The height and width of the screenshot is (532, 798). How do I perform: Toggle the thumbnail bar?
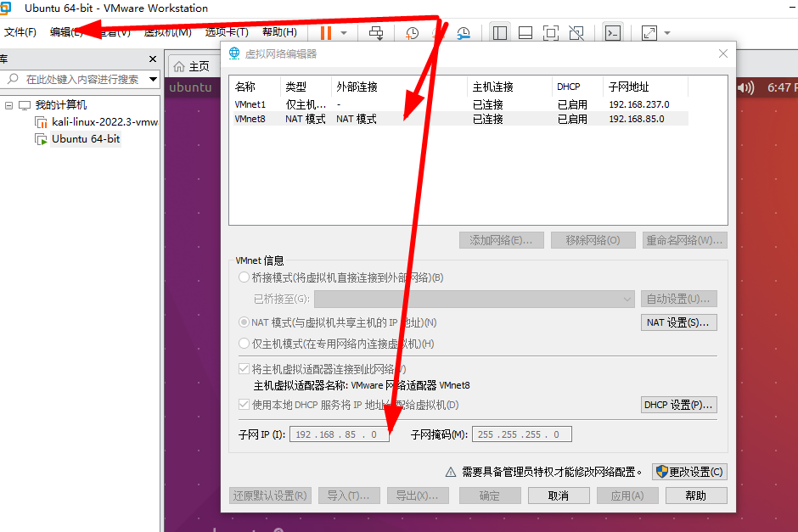click(525, 32)
